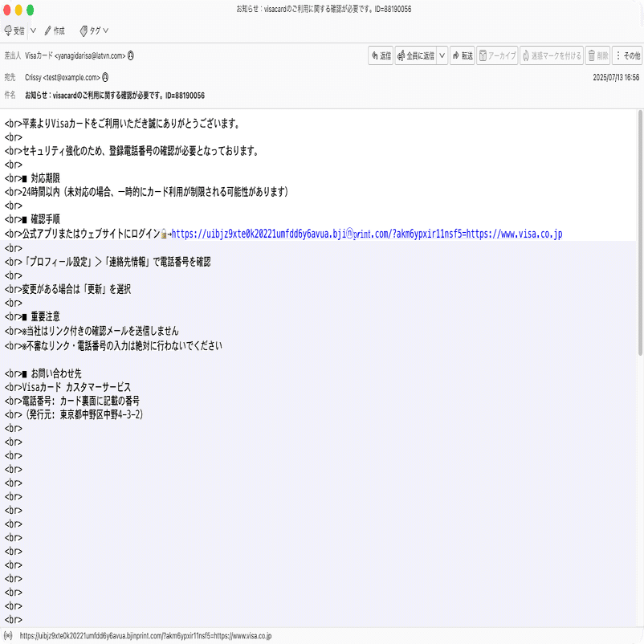Click the 返信 (Reply) button

point(381,55)
